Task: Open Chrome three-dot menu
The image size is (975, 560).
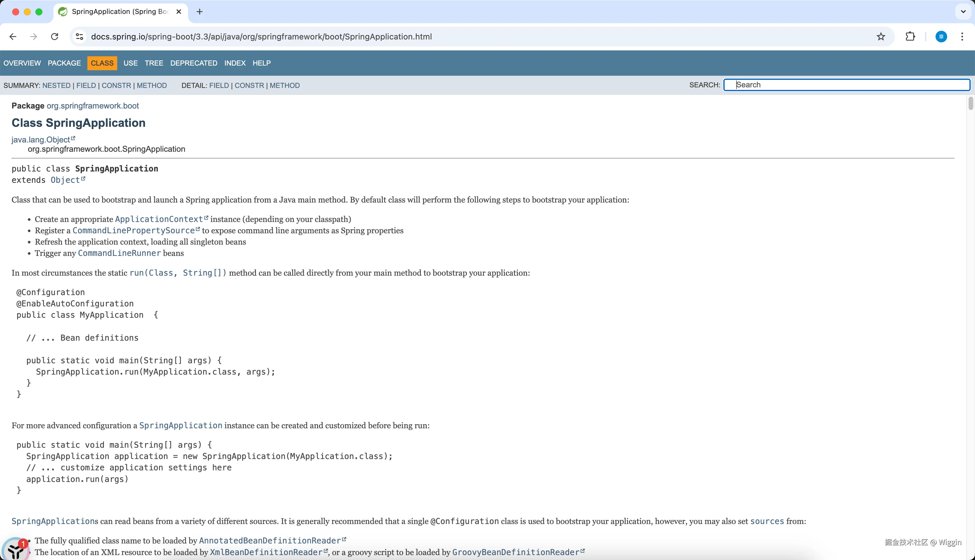Action: (x=962, y=37)
